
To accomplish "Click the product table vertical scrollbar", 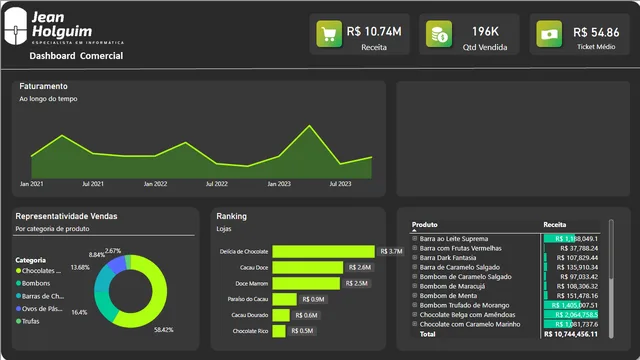I will (611, 279).
